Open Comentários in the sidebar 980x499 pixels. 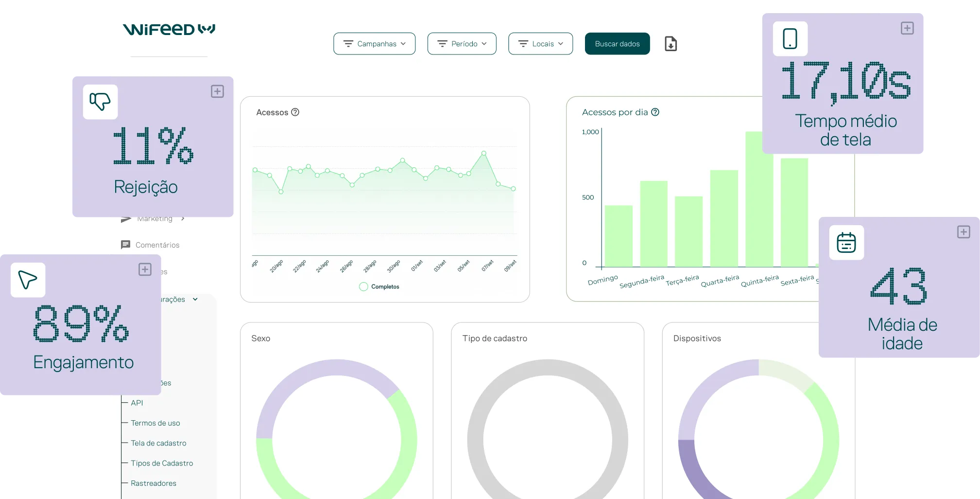pos(150,245)
